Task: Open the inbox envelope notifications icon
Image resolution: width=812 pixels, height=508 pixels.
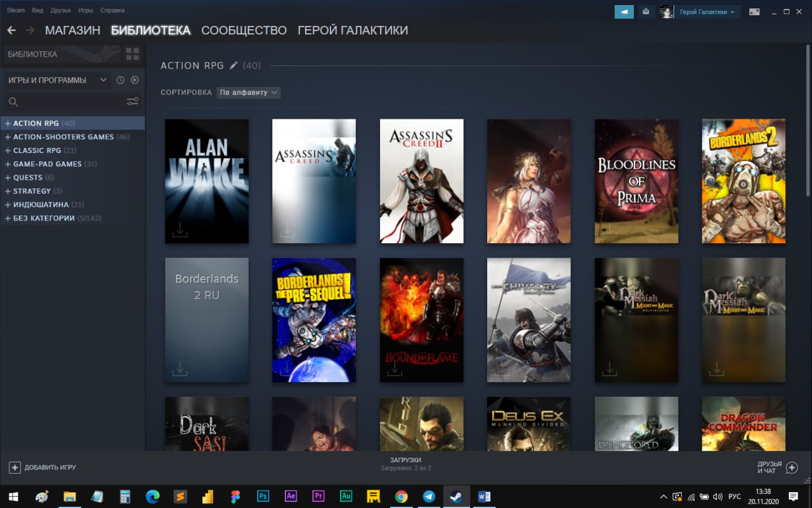Action: 646,11
